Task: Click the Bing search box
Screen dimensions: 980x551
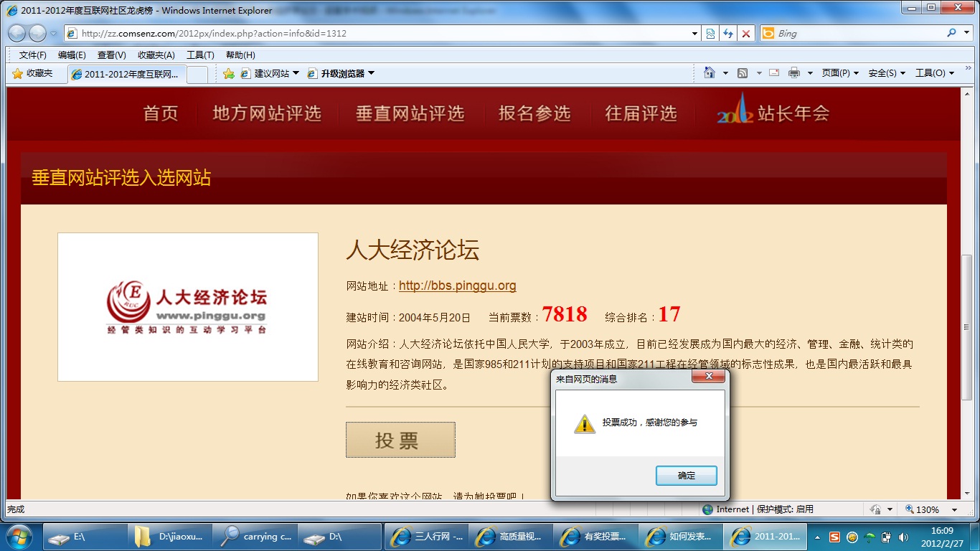Action: [x=859, y=33]
